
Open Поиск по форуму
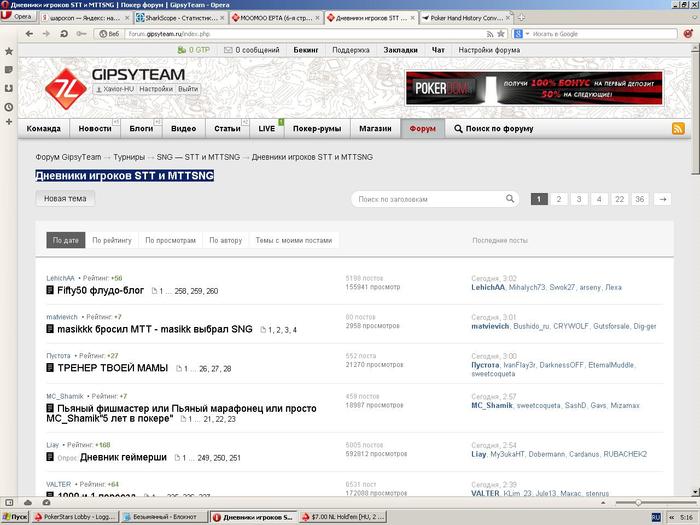pos(494,129)
